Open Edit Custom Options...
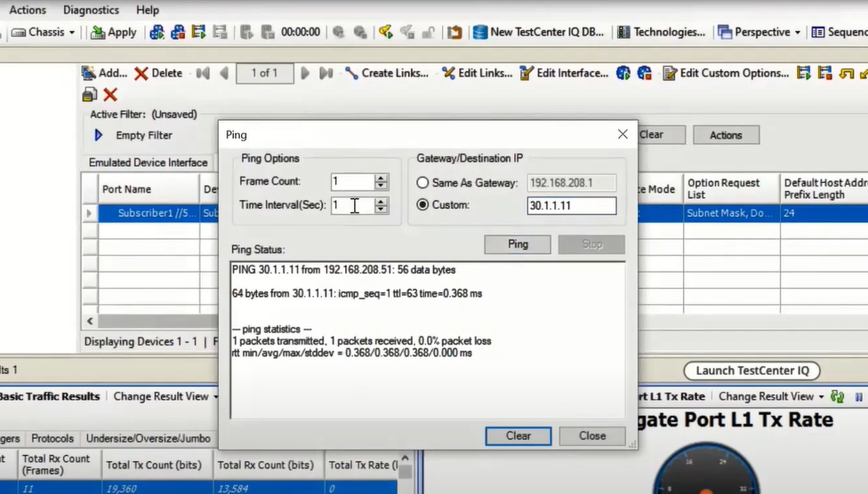 point(726,73)
